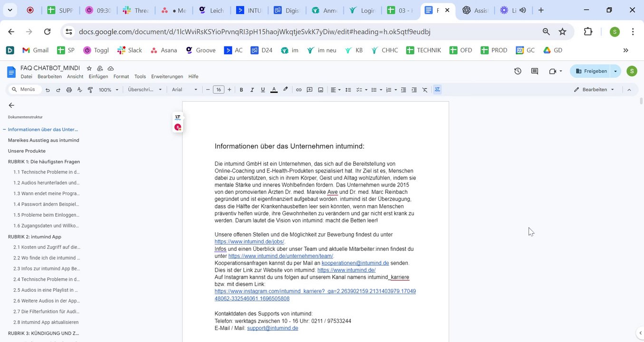Open the highlight color marker tool
The width and height of the screenshot is (644, 342).
coord(285,89)
